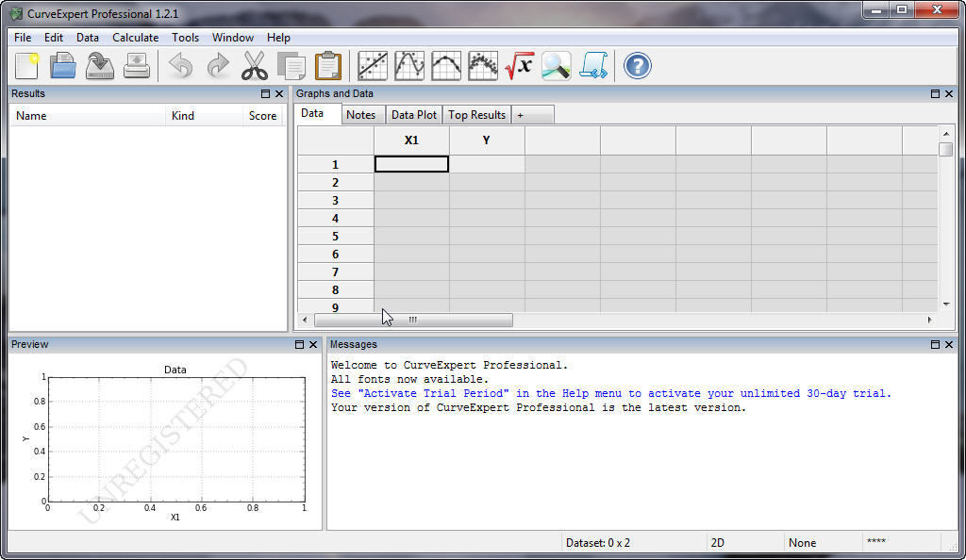Click data grid scroll right arrow
This screenshot has width=966, height=560.
929,320
